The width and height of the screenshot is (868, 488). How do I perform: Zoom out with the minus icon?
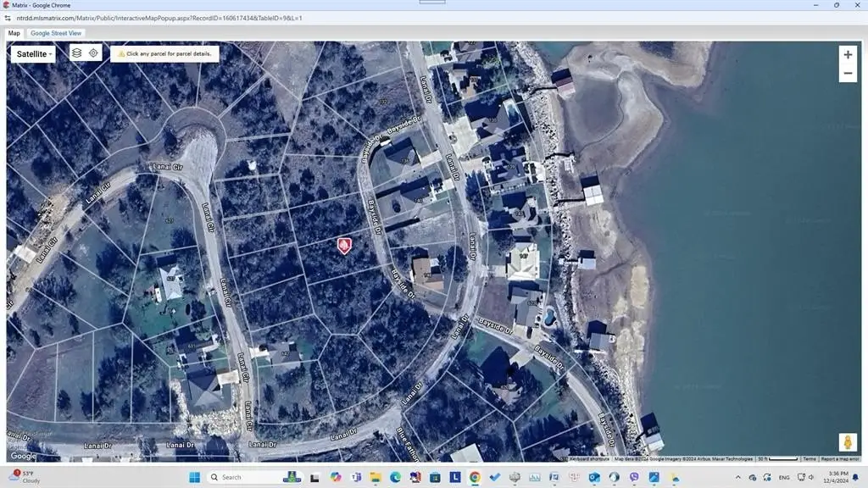(848, 73)
